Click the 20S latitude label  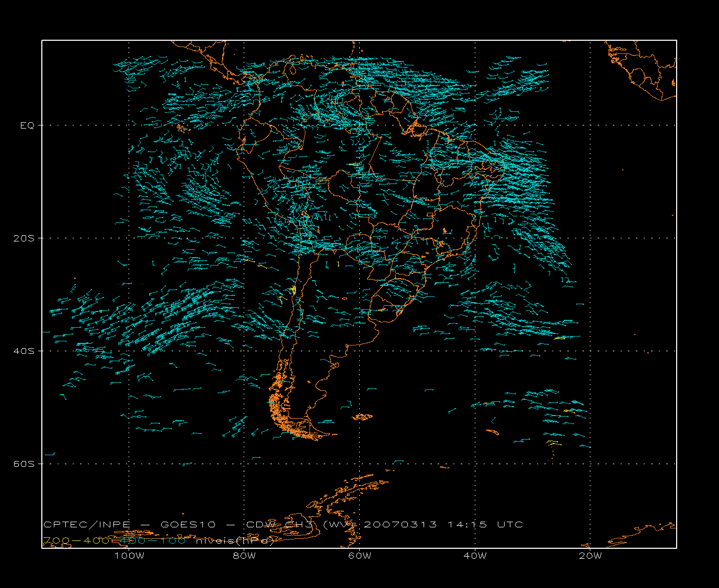coord(24,238)
